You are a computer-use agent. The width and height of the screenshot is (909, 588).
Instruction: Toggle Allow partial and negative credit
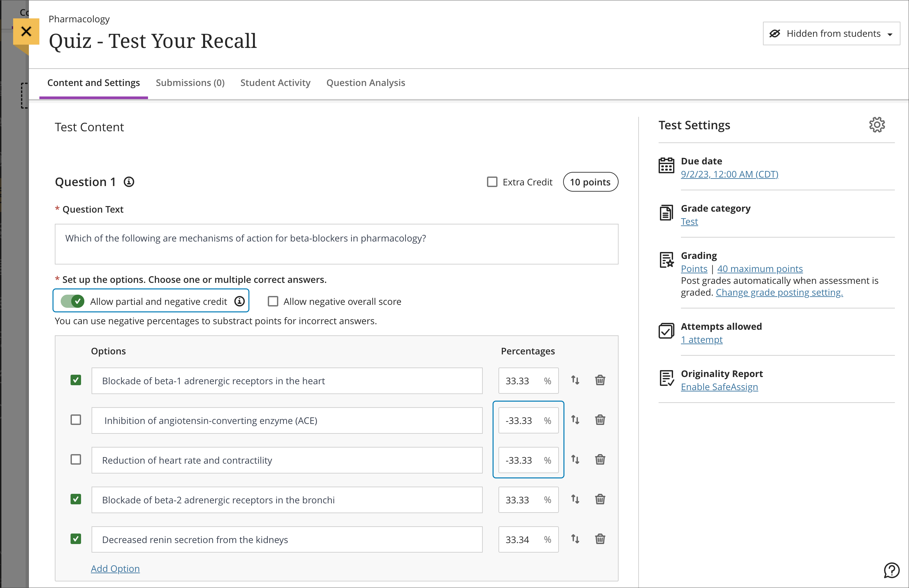point(73,301)
